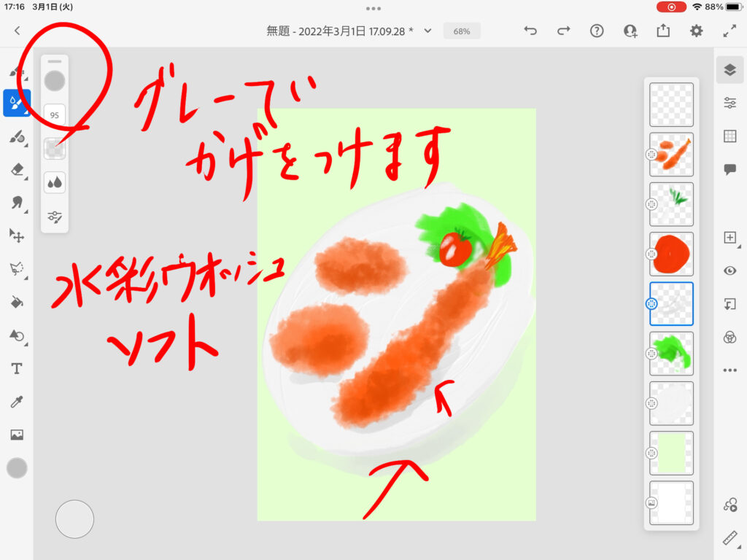Select the Pixel brush tool
Screen dimensions: 747x560
point(16,71)
